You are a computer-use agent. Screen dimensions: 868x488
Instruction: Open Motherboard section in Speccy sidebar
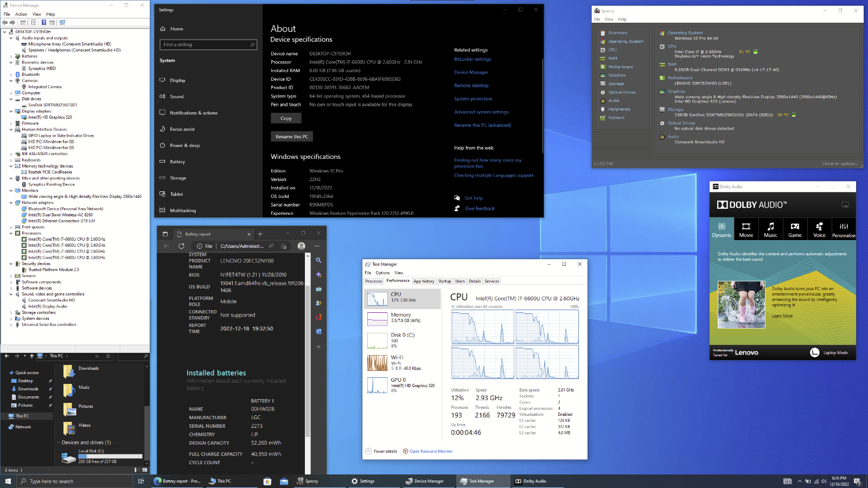pos(620,67)
